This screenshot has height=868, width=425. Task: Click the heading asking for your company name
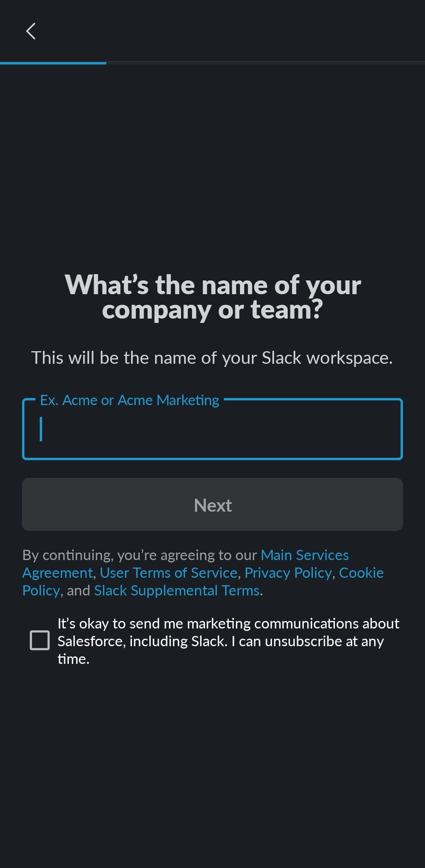[213, 297]
